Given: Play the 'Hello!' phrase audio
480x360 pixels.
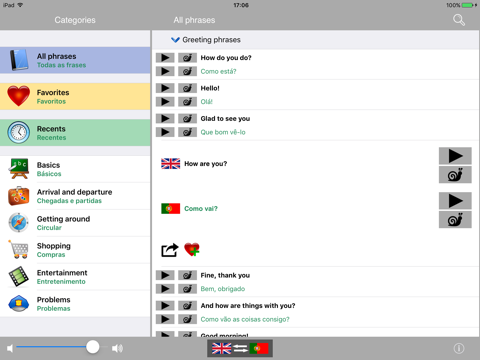Looking at the screenshot, I should coord(165,88).
